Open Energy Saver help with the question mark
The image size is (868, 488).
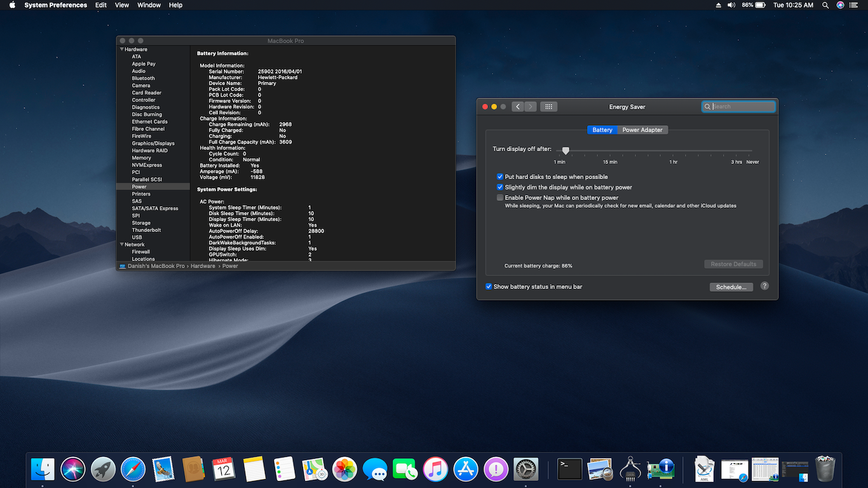click(764, 286)
